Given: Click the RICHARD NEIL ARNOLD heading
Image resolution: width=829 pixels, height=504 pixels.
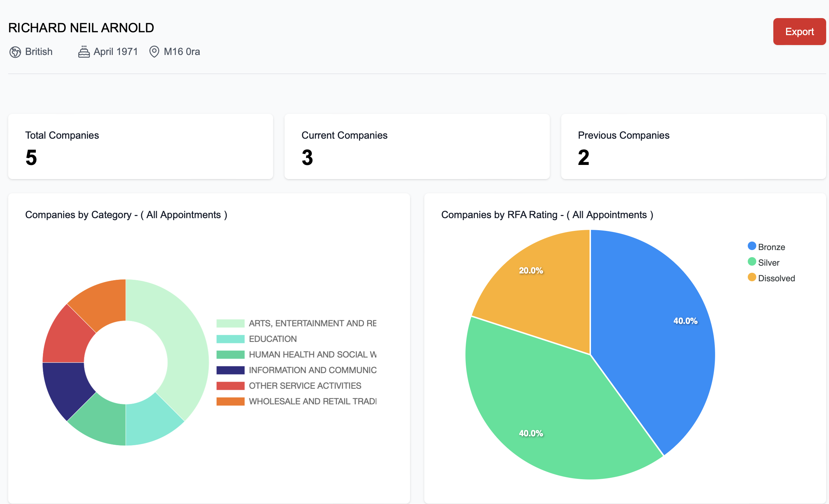Looking at the screenshot, I should click(x=81, y=28).
